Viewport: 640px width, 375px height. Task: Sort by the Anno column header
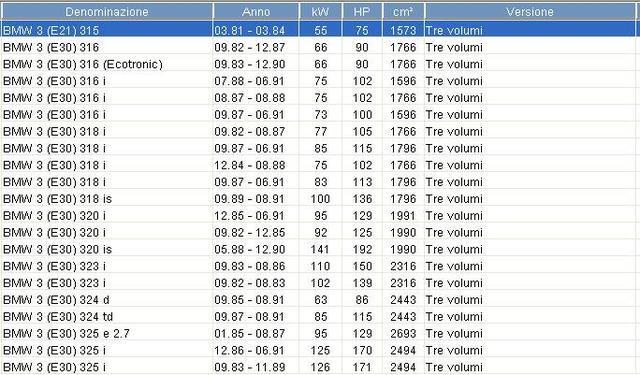[x=256, y=12]
